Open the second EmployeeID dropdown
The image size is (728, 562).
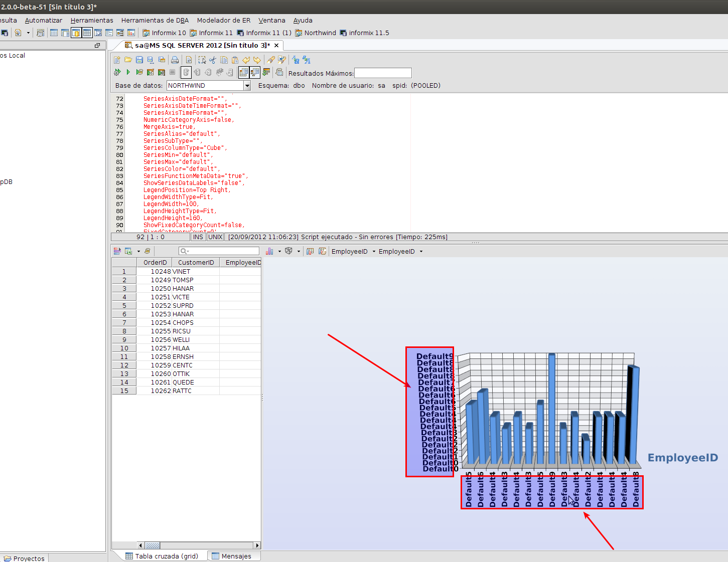coord(401,252)
